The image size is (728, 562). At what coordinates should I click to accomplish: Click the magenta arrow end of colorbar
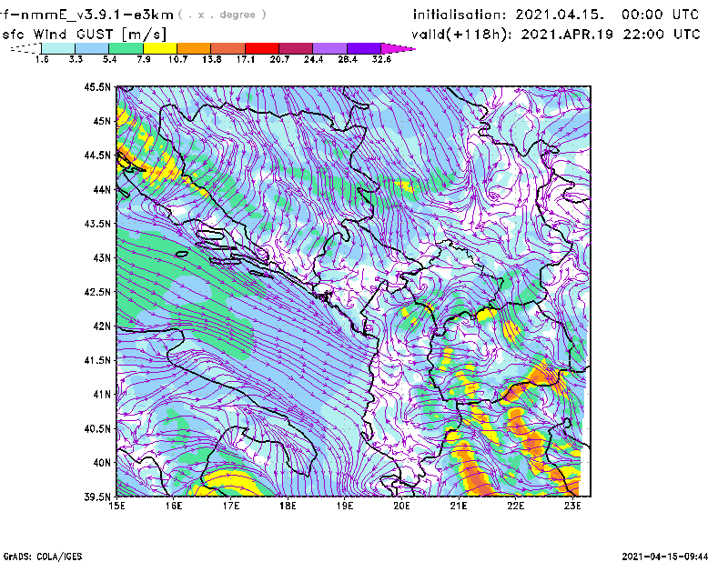tap(398, 48)
